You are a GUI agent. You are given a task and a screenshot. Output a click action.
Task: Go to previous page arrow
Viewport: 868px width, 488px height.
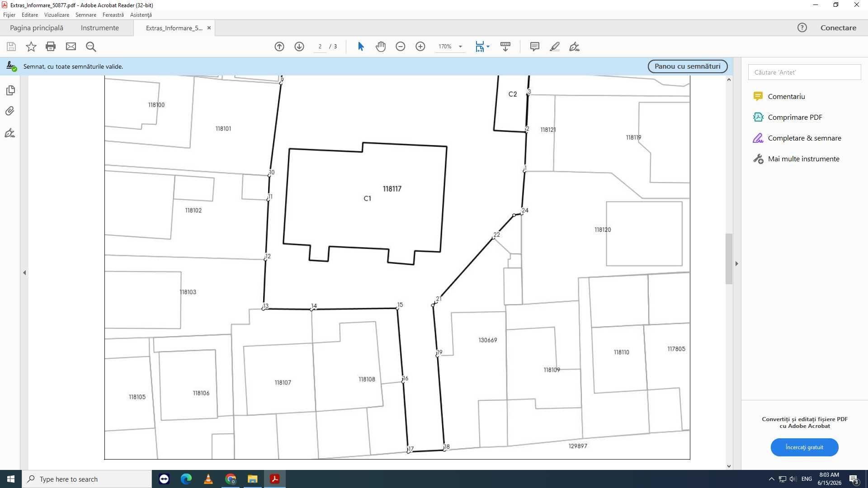pos(279,47)
